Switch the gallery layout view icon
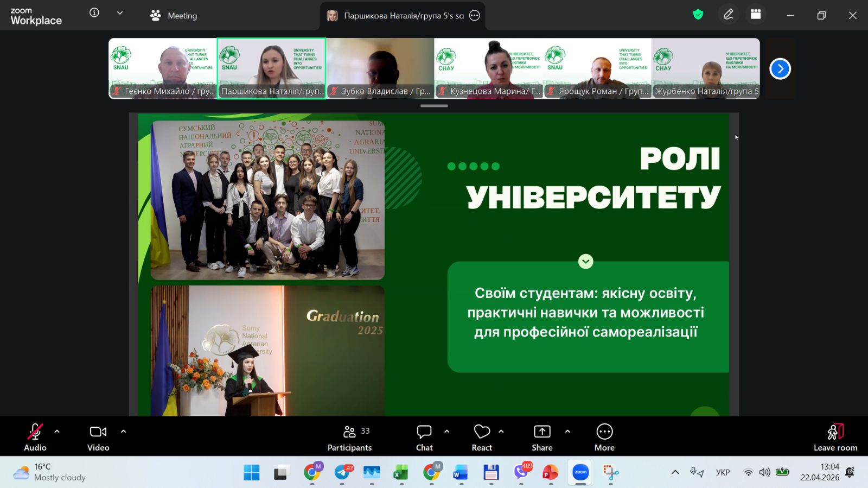 (756, 15)
